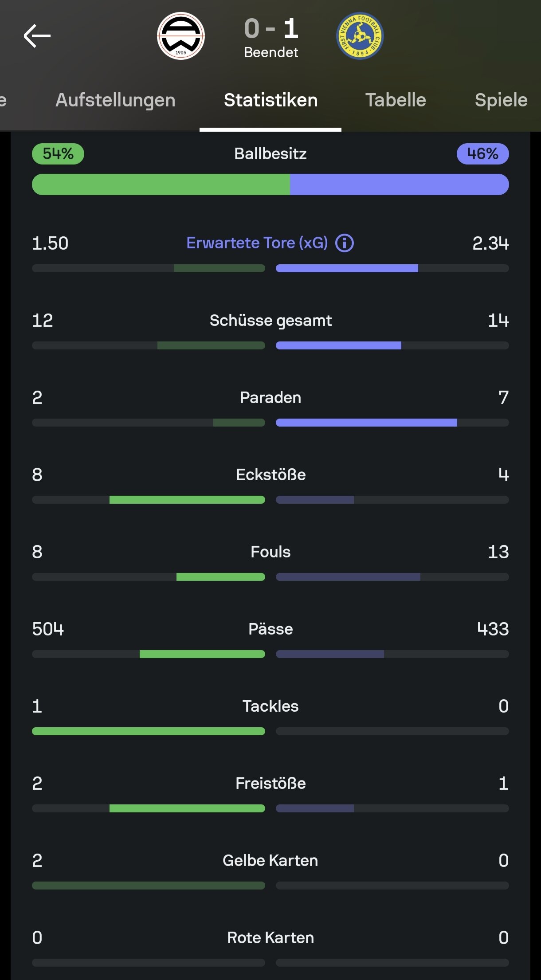Tap the back arrow icon

point(37,36)
